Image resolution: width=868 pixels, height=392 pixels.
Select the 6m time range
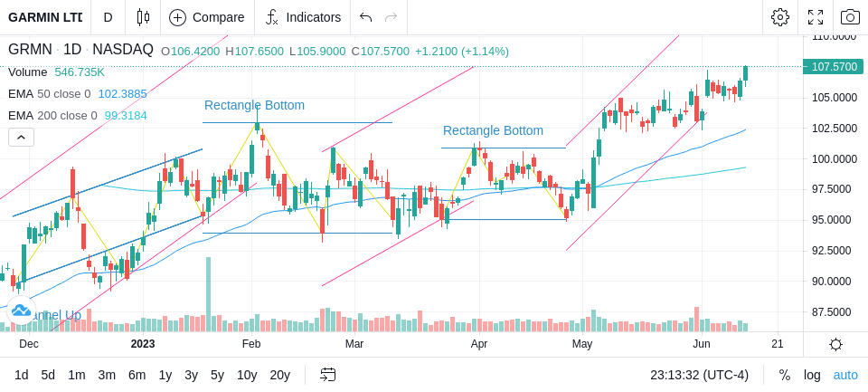tap(137, 375)
